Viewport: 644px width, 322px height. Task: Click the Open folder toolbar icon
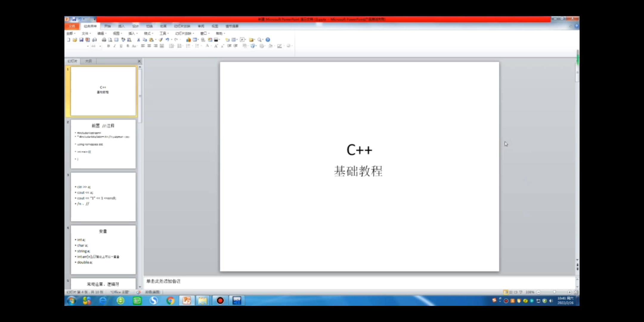pos(75,40)
